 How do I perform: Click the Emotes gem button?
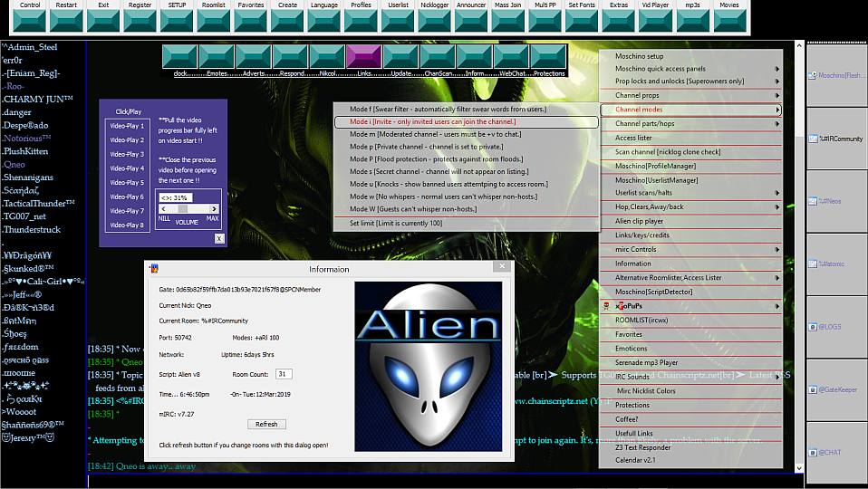click(217, 56)
